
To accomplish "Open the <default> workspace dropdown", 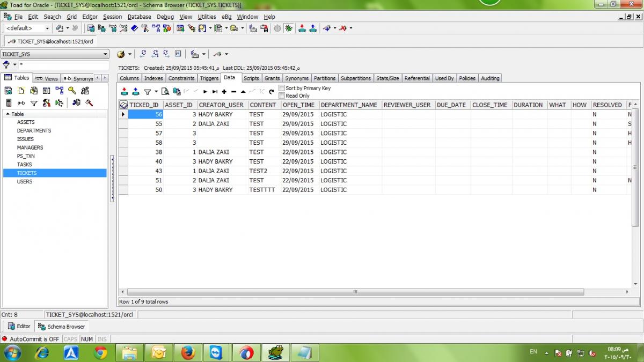I will pyautogui.click(x=47, y=28).
